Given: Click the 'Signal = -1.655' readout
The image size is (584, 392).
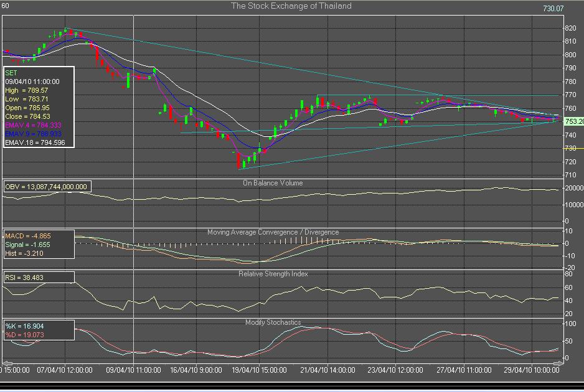Looking at the screenshot, I should [27, 245].
